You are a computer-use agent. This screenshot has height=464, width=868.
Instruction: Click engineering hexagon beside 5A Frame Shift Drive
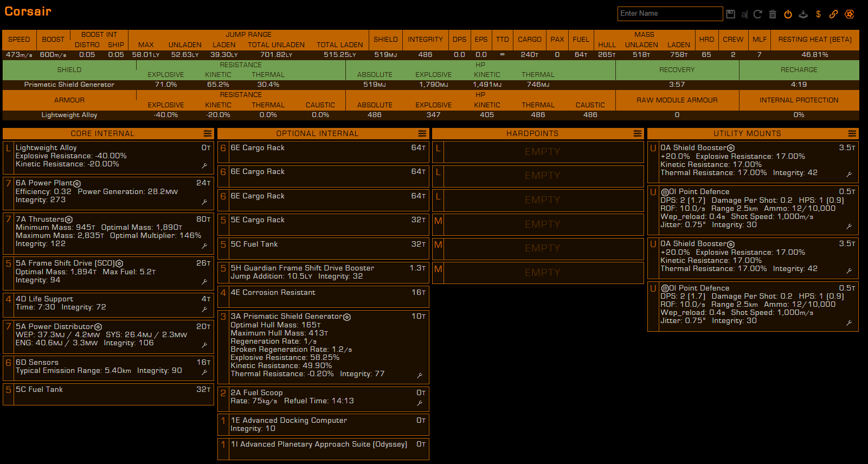click(x=119, y=263)
